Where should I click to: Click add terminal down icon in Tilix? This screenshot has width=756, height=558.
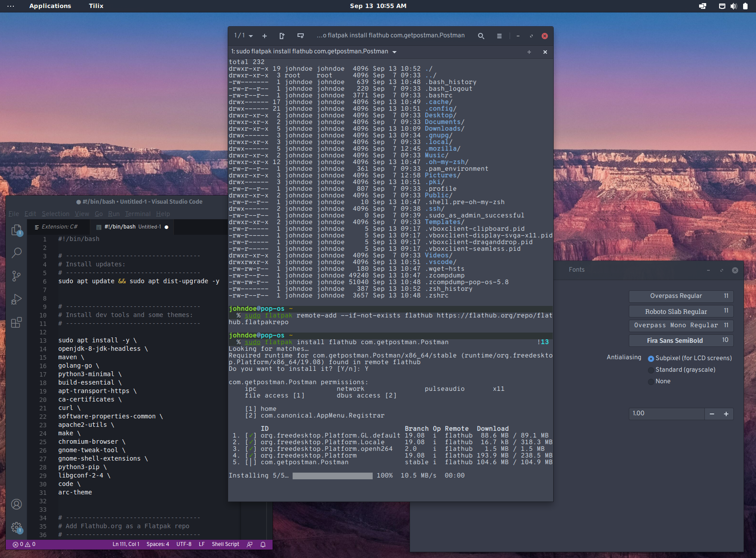(x=301, y=36)
